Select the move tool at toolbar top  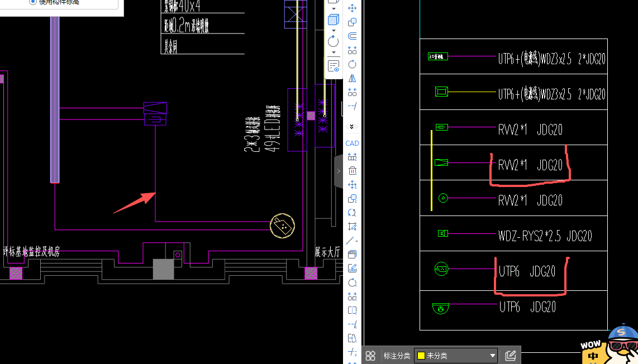tap(353, 8)
